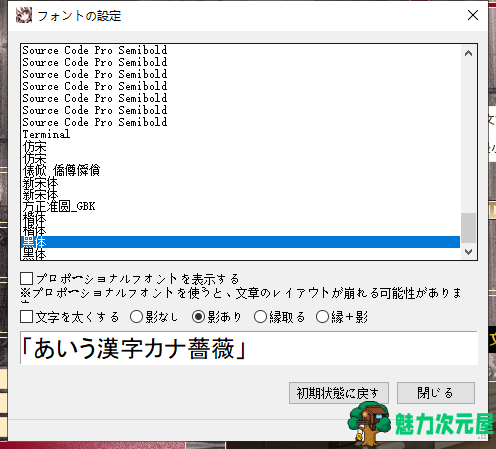The height and width of the screenshot is (449, 496).
Task: Choose the 縁取る radio option
Action: (260, 317)
